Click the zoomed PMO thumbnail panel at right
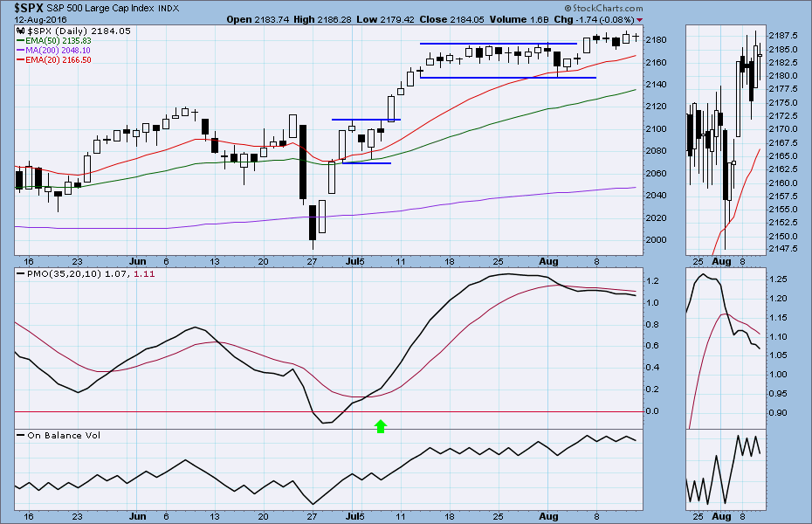812x524 pixels. tap(725, 349)
